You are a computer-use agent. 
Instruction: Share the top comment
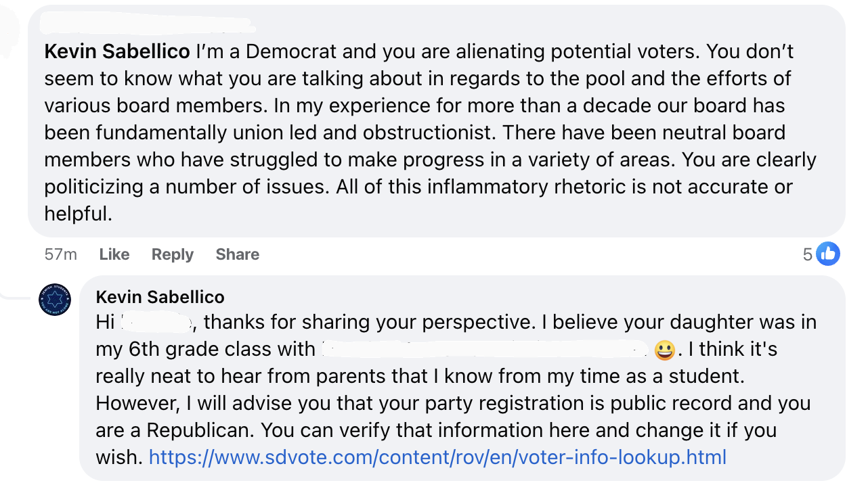[237, 254]
